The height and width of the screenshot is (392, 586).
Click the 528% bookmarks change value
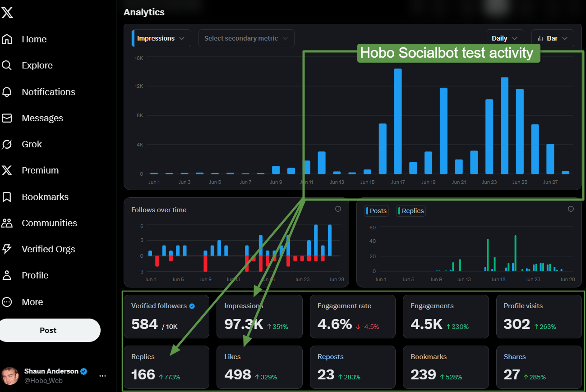(x=451, y=377)
